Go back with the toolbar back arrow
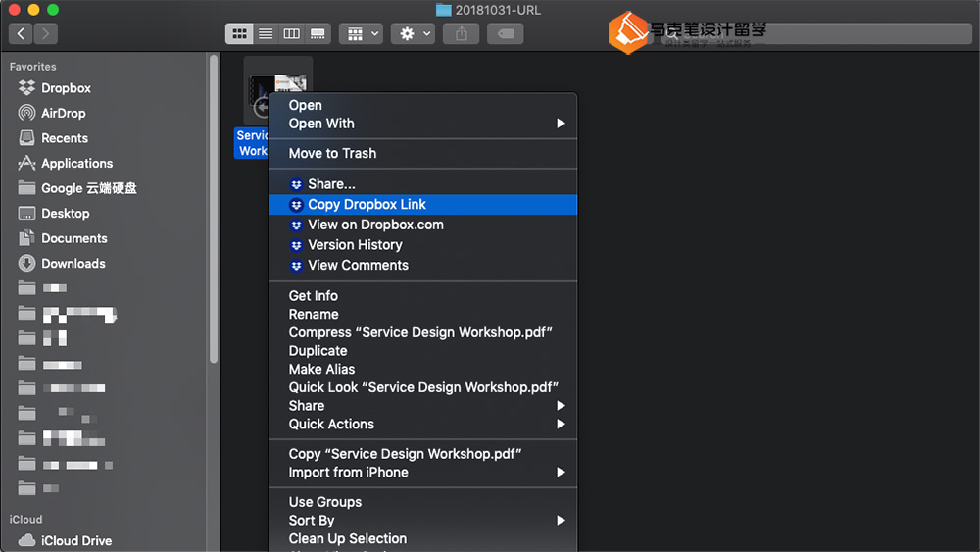The width and height of the screenshot is (980, 552). click(x=21, y=33)
